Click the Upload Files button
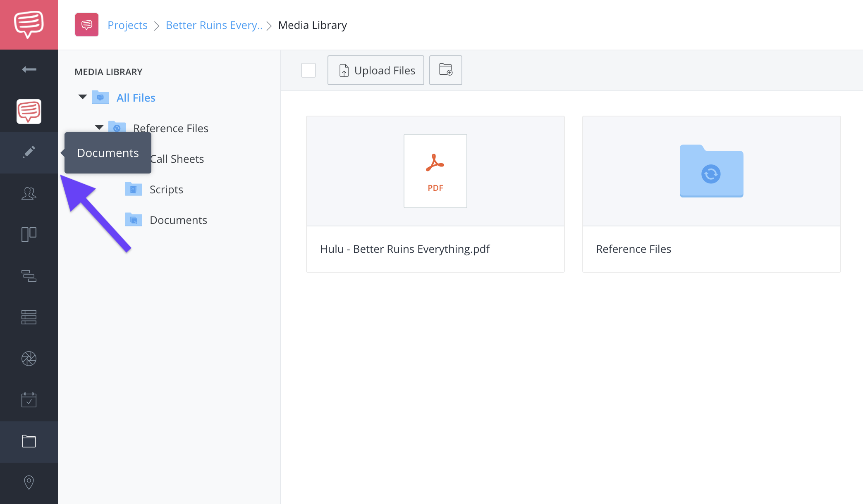The height and width of the screenshot is (504, 863). coord(376,70)
